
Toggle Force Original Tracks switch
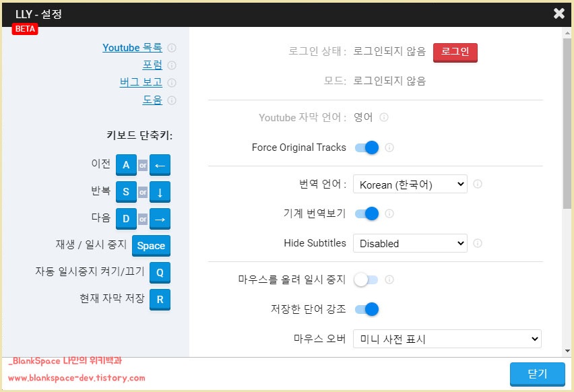click(x=366, y=148)
